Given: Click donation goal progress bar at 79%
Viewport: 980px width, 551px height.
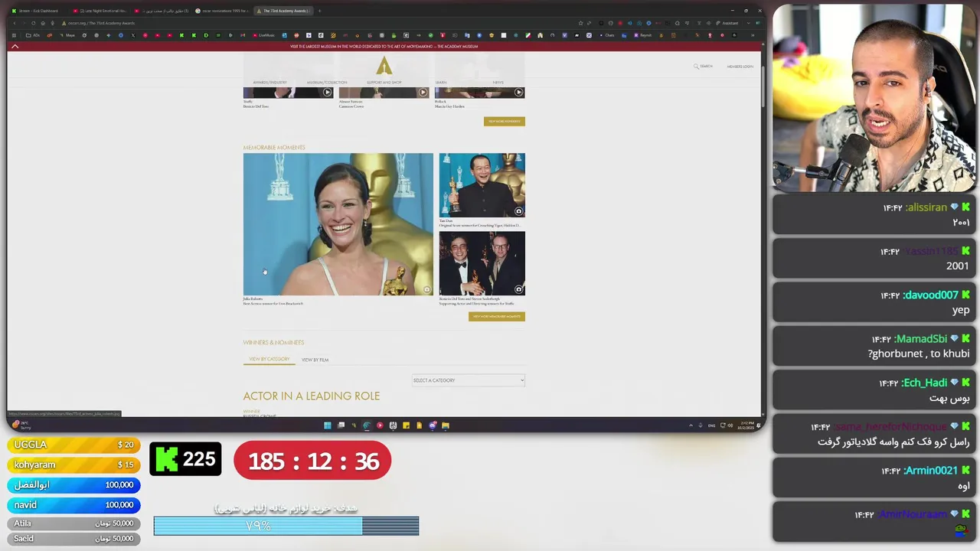Looking at the screenshot, I should pyautogui.click(x=286, y=526).
